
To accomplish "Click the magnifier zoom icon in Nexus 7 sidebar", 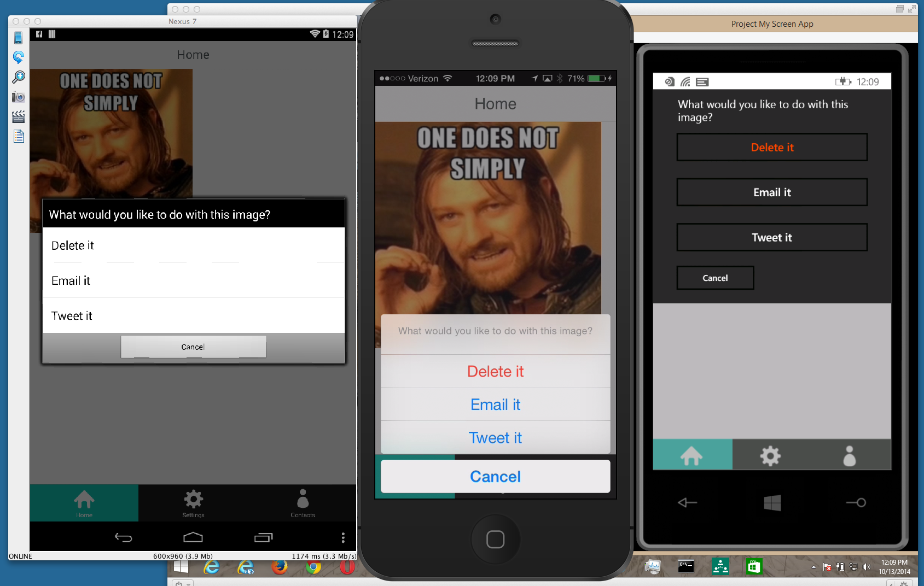I will (19, 77).
